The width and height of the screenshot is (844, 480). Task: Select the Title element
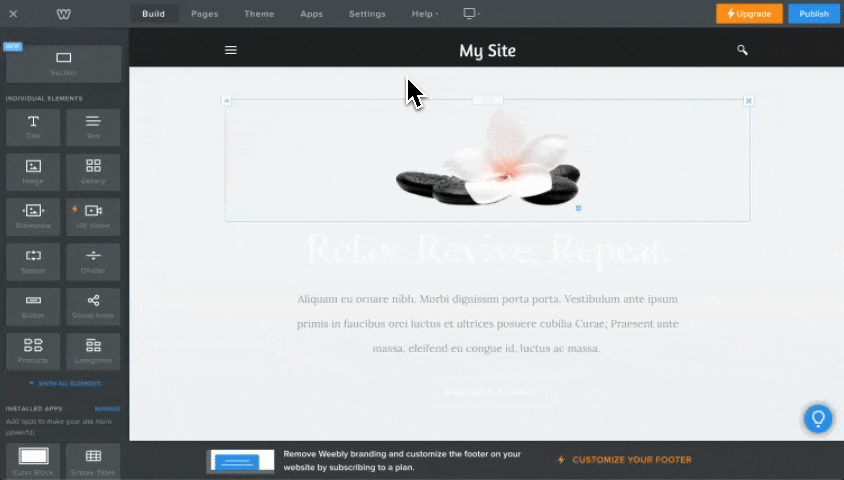33,127
